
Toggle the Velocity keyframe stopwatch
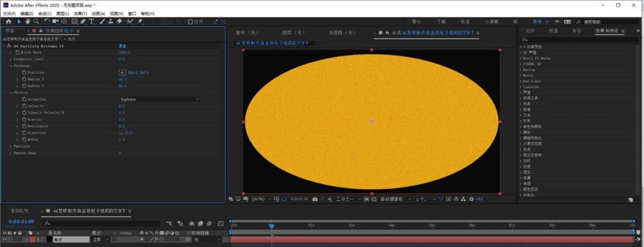pyautogui.click(x=24, y=105)
